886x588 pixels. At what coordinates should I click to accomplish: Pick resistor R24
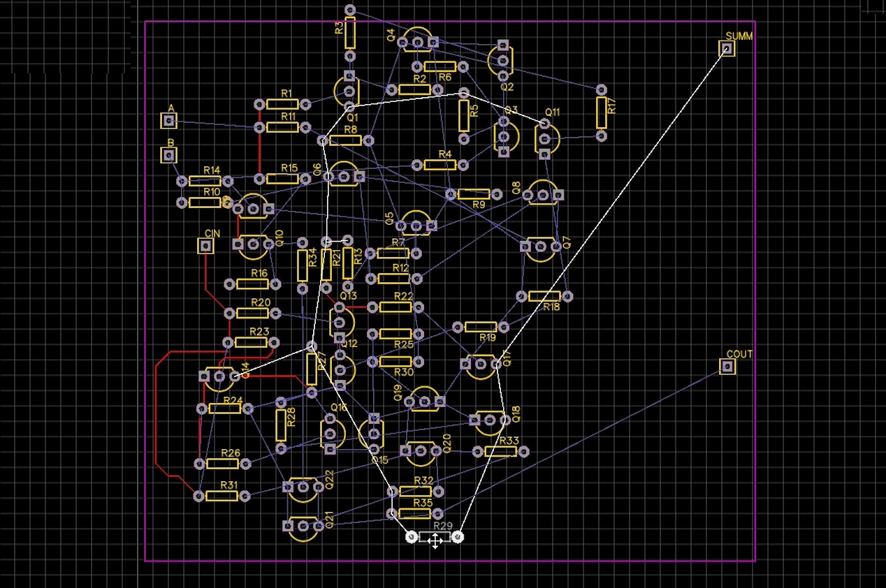pyautogui.click(x=225, y=409)
